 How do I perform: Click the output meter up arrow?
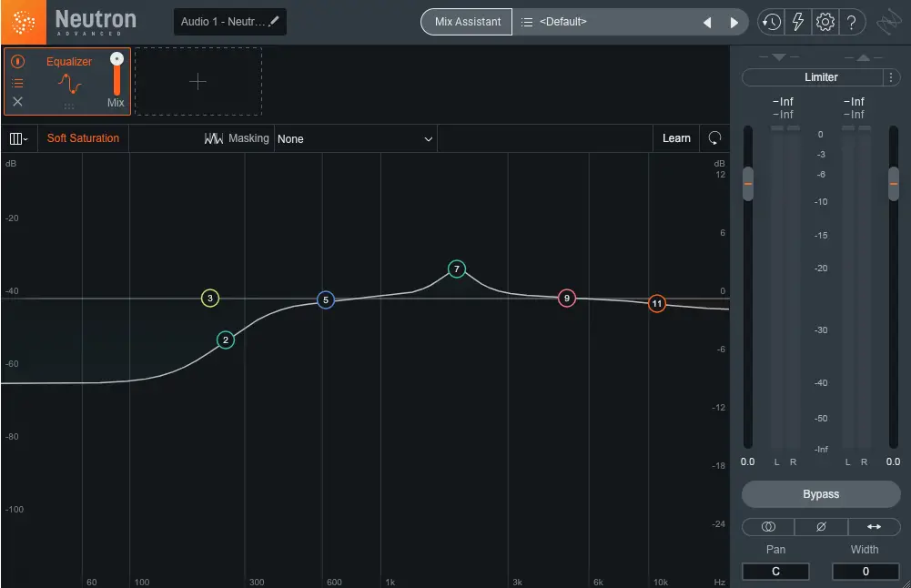[x=864, y=57]
